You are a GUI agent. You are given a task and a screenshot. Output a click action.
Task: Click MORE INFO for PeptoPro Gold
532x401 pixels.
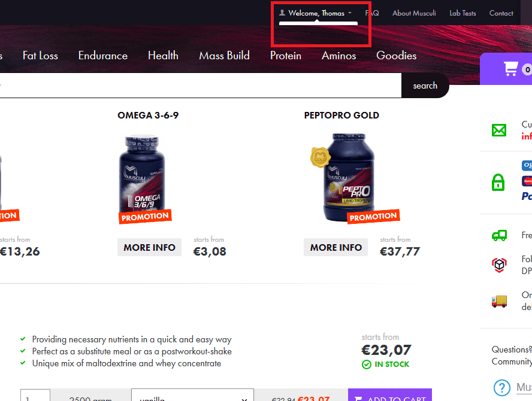point(336,247)
